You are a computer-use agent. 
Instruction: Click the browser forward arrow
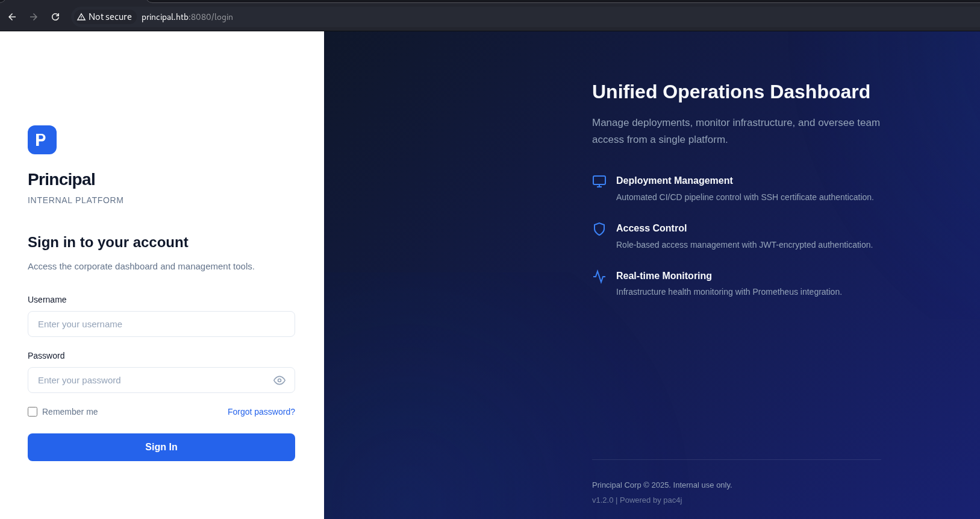34,17
